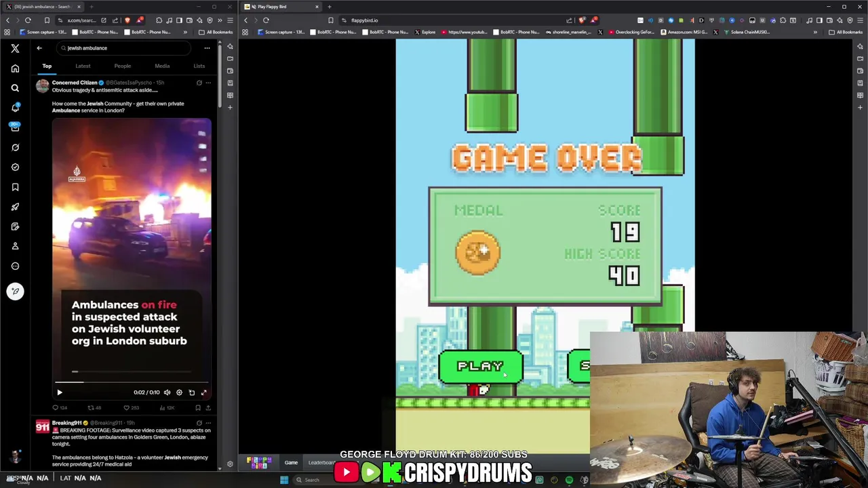The height and width of the screenshot is (488, 868).
Task: Reload the flappybird.io page
Action: 266,20
